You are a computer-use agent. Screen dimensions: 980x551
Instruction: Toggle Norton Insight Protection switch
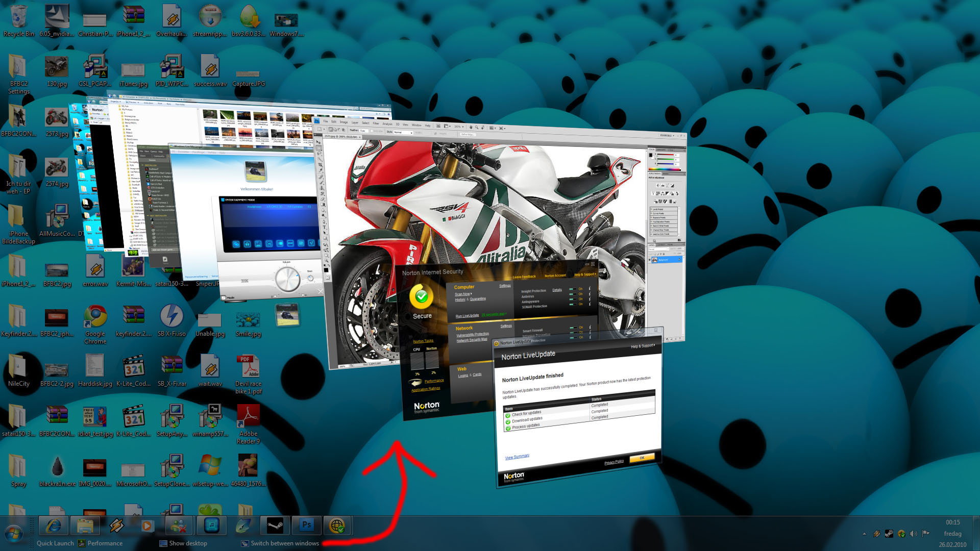(573, 289)
